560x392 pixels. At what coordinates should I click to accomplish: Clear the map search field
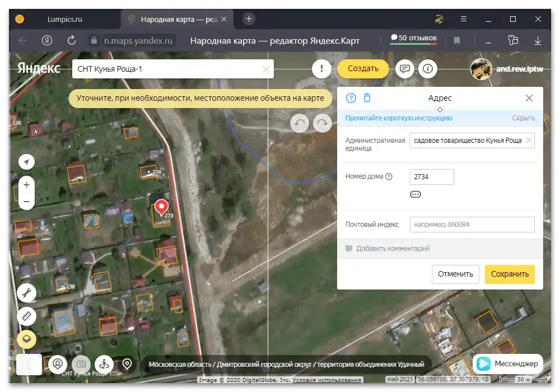(265, 69)
